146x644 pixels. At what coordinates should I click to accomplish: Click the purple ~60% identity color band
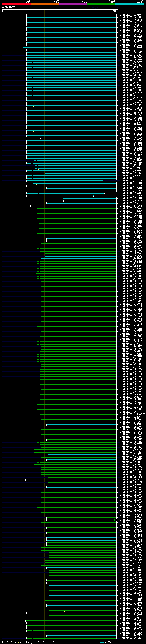73,4
